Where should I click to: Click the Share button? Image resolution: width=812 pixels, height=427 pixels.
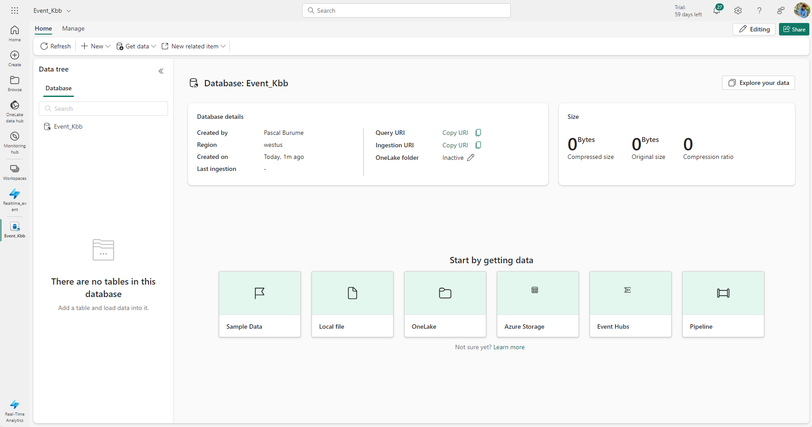click(794, 29)
